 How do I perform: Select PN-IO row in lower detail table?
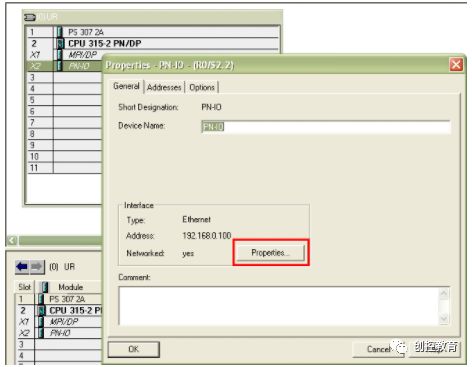(x=59, y=333)
